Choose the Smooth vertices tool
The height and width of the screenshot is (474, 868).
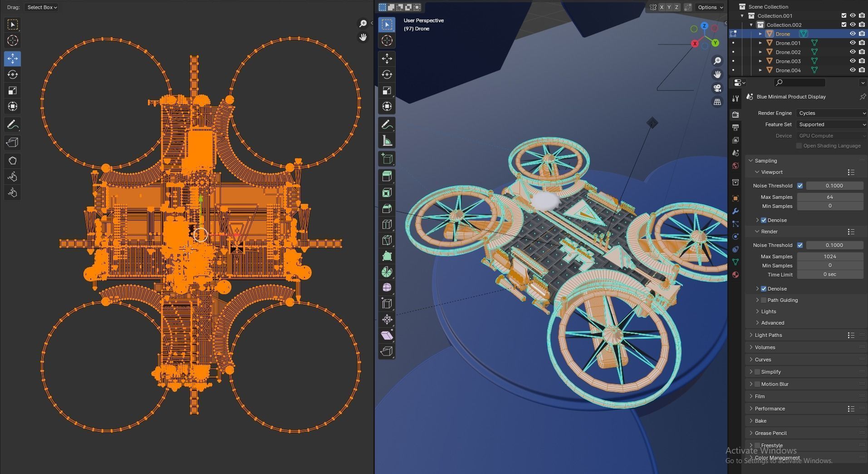pos(387,287)
